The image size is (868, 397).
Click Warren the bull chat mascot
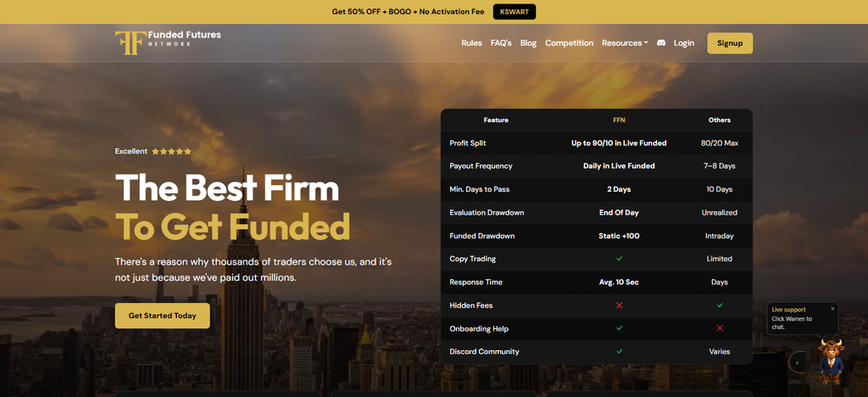pos(831,361)
